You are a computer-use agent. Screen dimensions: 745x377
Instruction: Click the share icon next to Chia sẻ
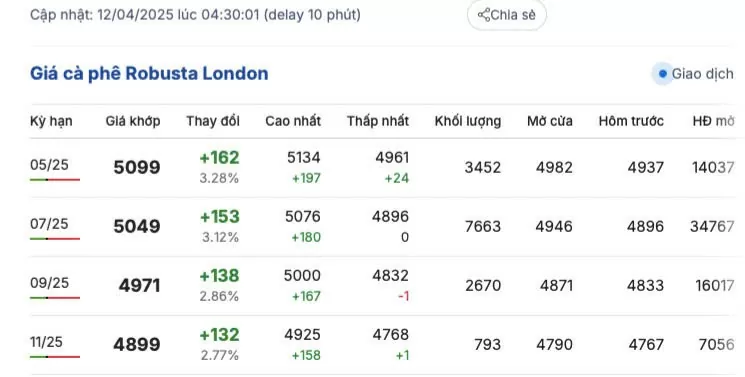[x=484, y=15]
